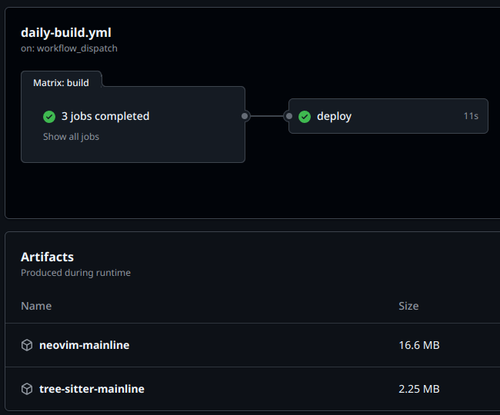Click the connector dot on the deploy job
Viewport: 500px width, 415px height.
click(289, 116)
